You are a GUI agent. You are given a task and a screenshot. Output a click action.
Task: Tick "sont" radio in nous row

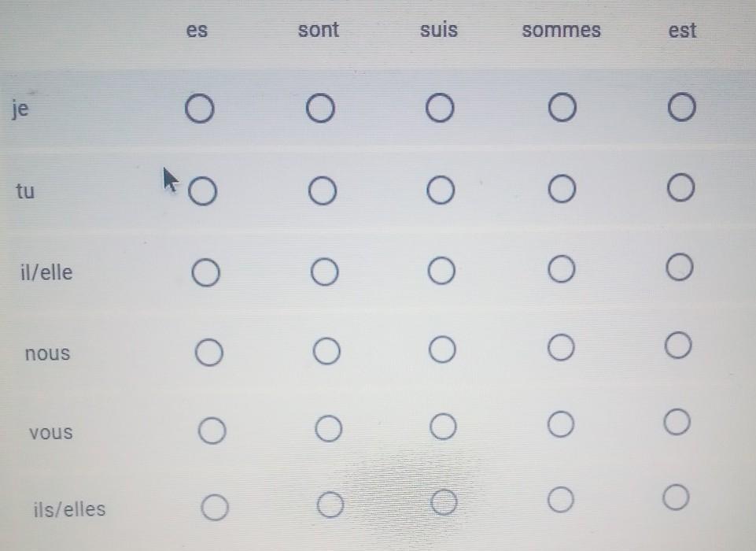[327, 350]
